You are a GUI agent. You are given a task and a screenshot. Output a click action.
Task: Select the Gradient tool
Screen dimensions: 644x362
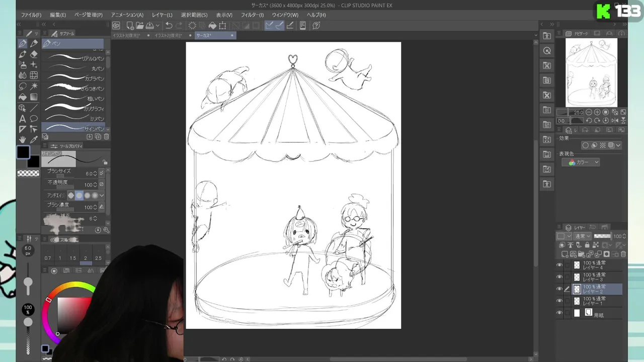coord(34,97)
